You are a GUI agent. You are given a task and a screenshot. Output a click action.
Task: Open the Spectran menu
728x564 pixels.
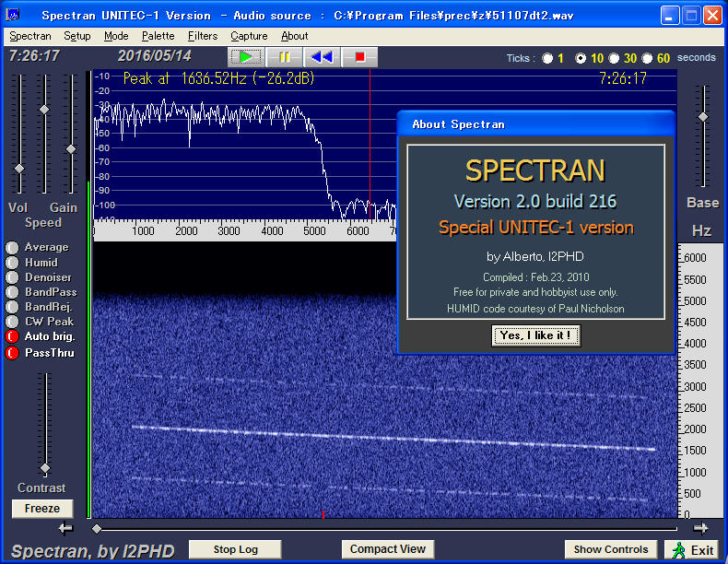coord(30,36)
